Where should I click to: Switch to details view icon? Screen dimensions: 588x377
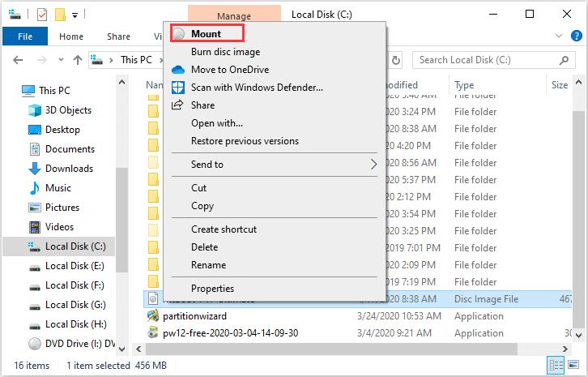coord(556,366)
